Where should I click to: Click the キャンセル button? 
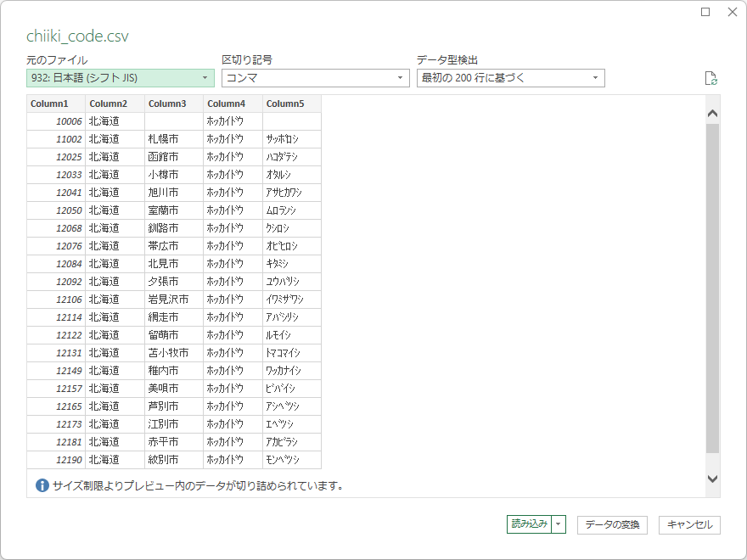point(689,524)
